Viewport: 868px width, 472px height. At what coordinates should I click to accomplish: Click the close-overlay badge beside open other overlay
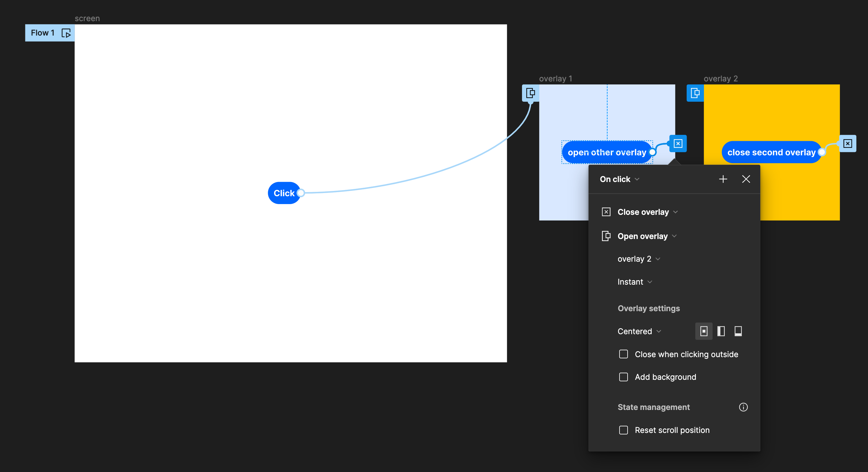click(x=678, y=144)
